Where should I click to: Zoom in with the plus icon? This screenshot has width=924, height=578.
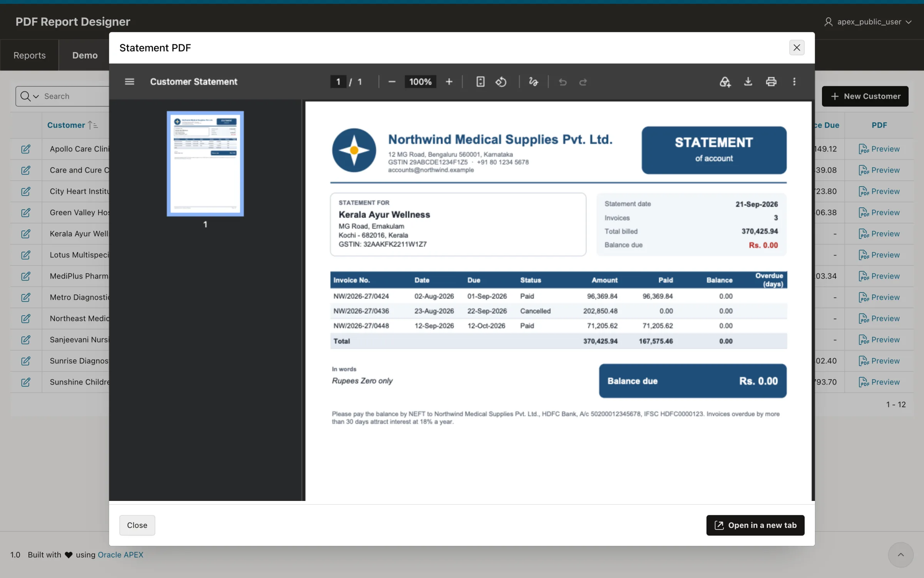pos(449,82)
